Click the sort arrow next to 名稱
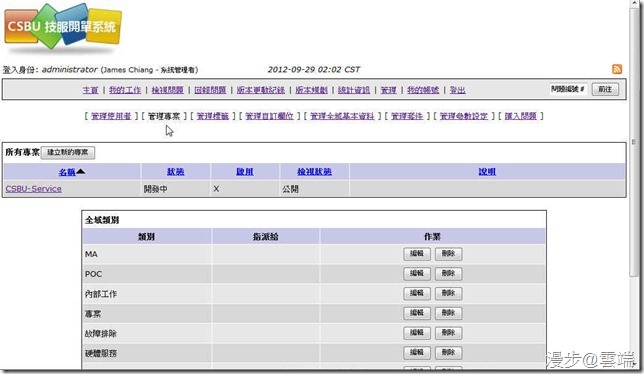This screenshot has width=644, height=374. point(80,171)
